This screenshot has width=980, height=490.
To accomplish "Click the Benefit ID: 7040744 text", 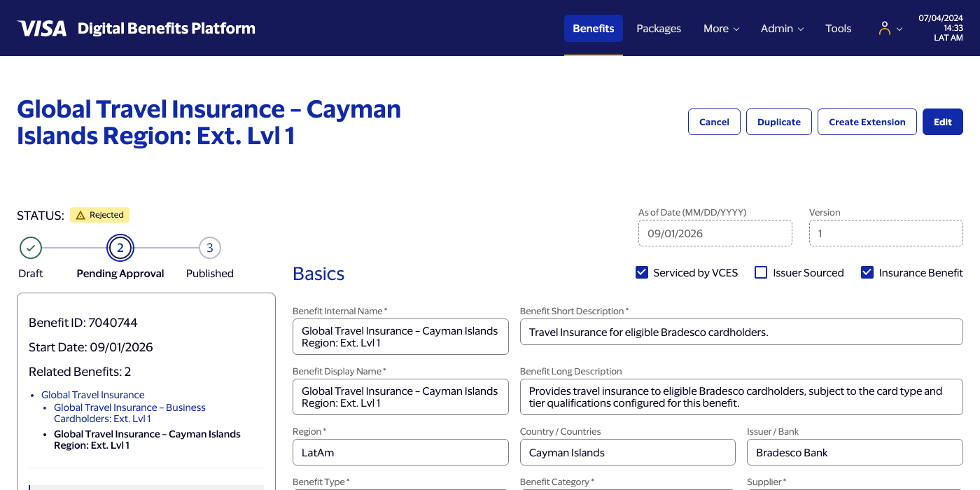I will tap(83, 323).
